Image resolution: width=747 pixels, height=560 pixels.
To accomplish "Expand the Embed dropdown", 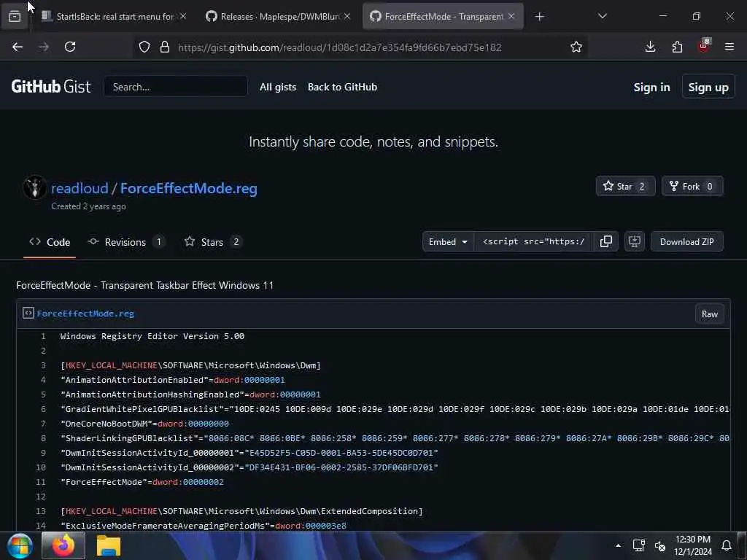I will point(448,242).
